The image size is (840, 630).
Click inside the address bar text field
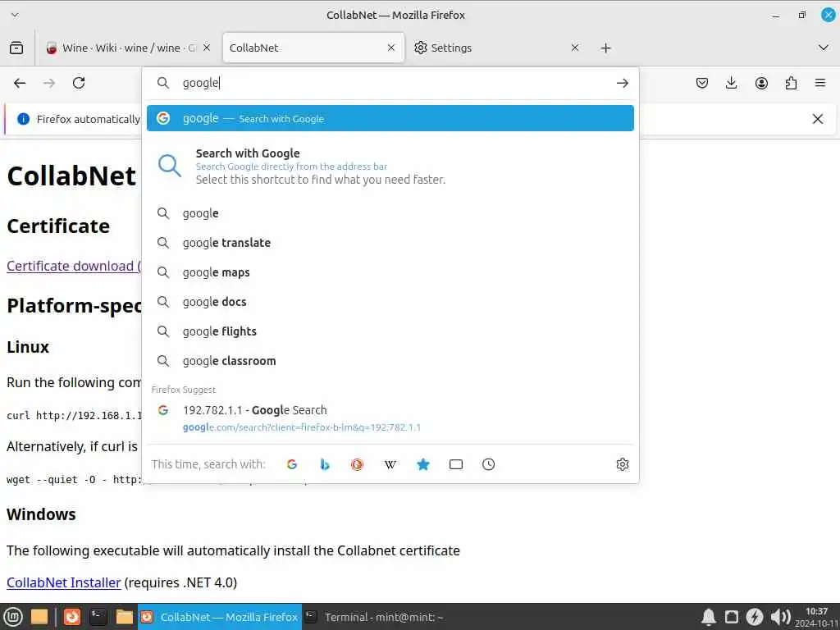click(x=394, y=83)
